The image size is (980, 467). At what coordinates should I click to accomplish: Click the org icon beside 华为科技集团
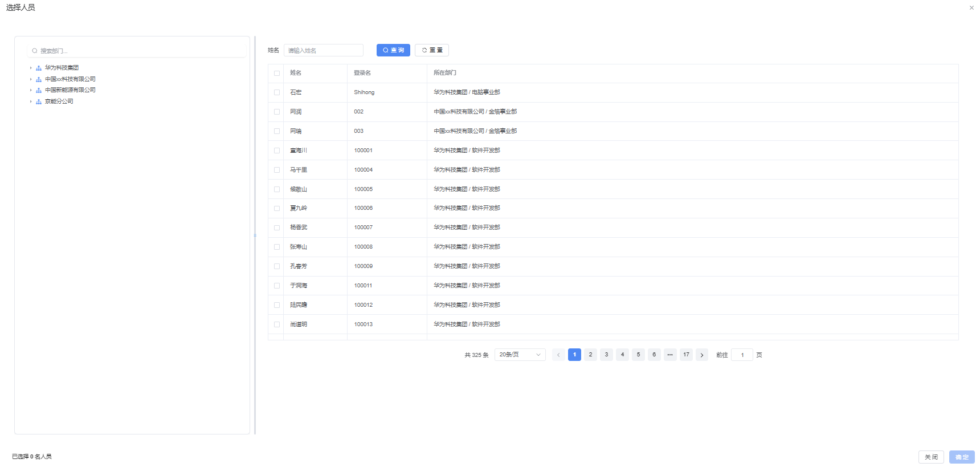click(39, 68)
